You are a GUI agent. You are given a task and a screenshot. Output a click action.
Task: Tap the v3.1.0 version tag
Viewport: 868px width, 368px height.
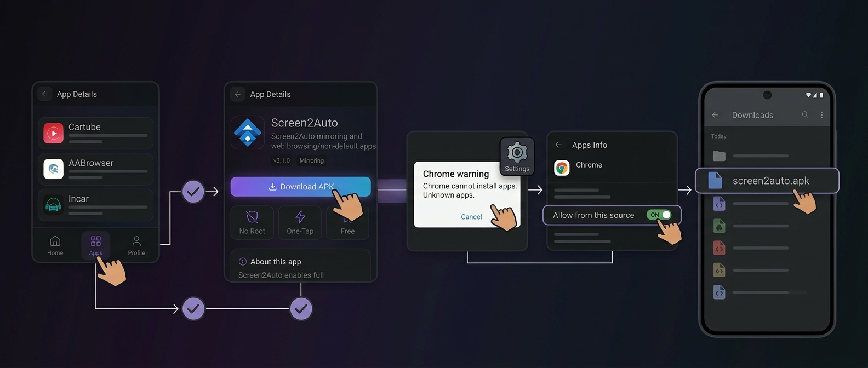(282, 160)
